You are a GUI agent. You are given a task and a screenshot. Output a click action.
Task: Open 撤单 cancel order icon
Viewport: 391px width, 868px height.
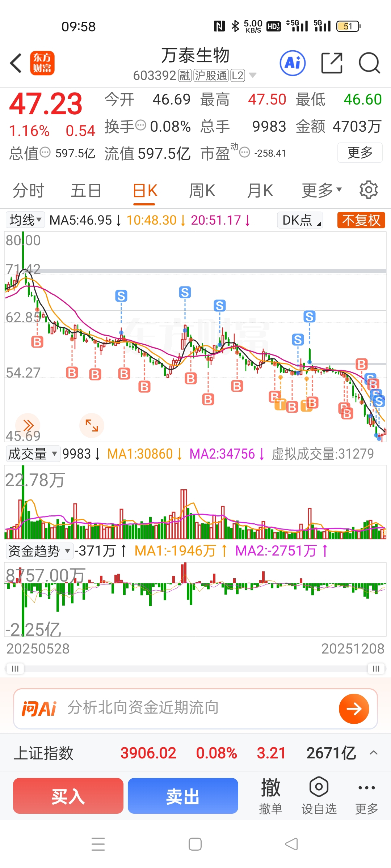[x=270, y=796]
